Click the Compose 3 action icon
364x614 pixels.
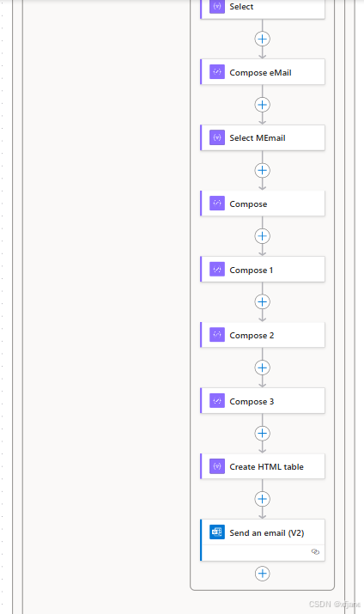click(x=217, y=400)
